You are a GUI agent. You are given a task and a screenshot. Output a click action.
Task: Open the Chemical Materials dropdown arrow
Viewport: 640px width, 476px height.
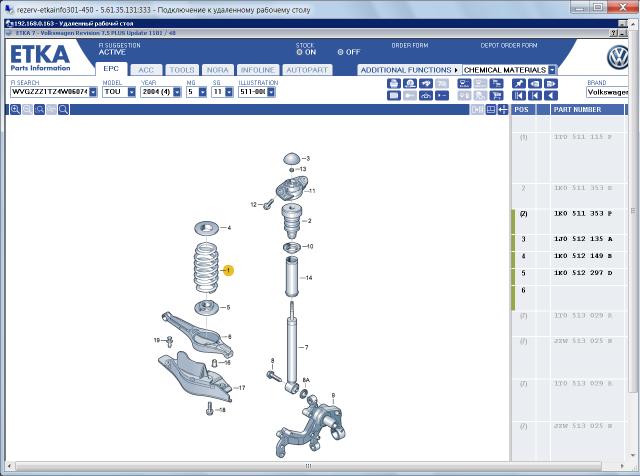[552, 70]
